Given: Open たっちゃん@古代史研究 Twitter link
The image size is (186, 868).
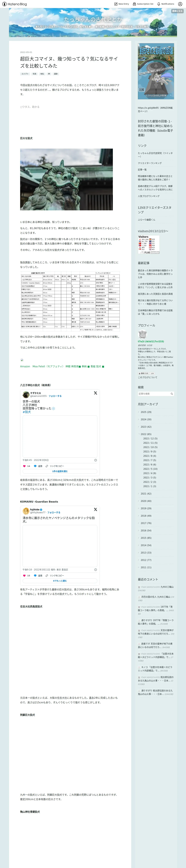Looking at the screenshot, I should pos(155,155).
